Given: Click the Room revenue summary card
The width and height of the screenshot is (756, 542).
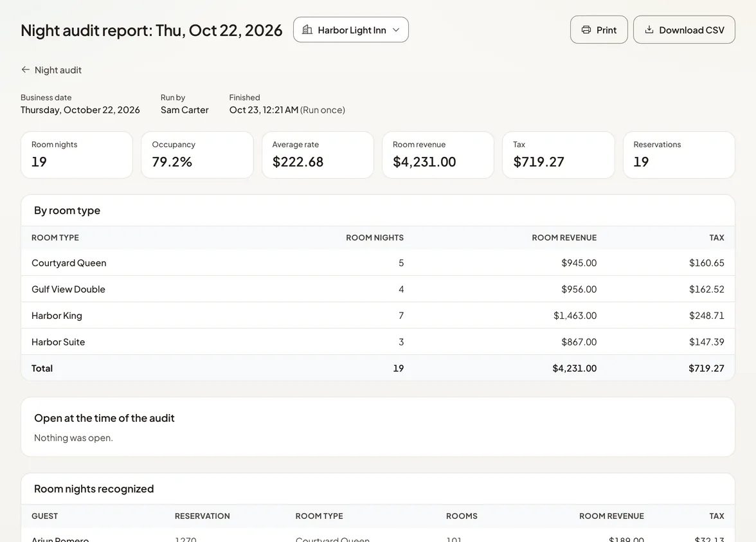Looking at the screenshot, I should (438, 155).
